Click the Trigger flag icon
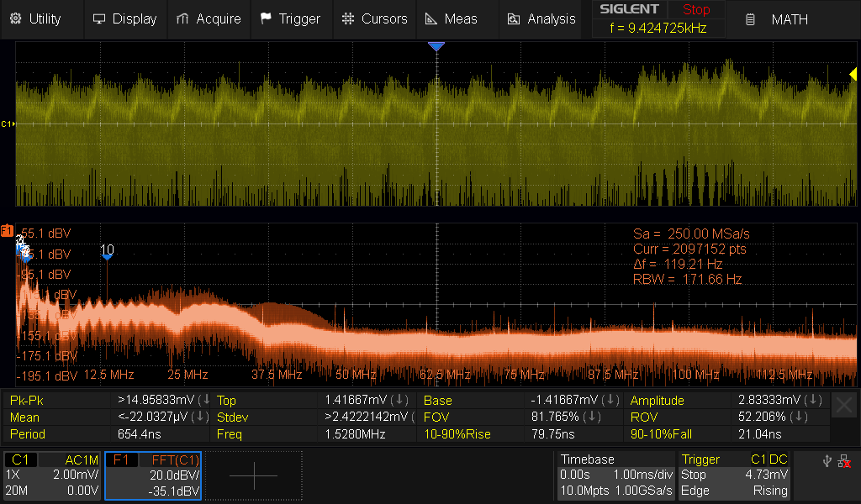 pyautogui.click(x=266, y=18)
